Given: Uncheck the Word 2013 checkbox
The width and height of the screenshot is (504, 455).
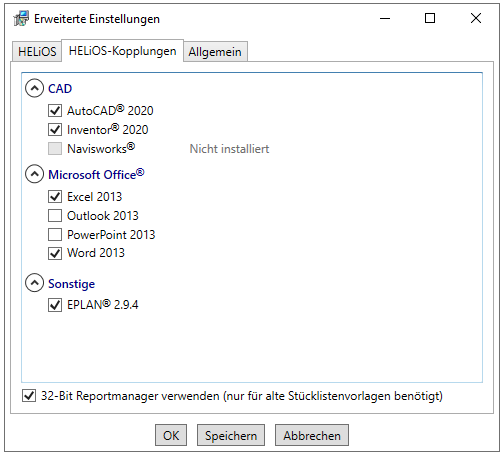Looking at the screenshot, I should [x=55, y=253].
